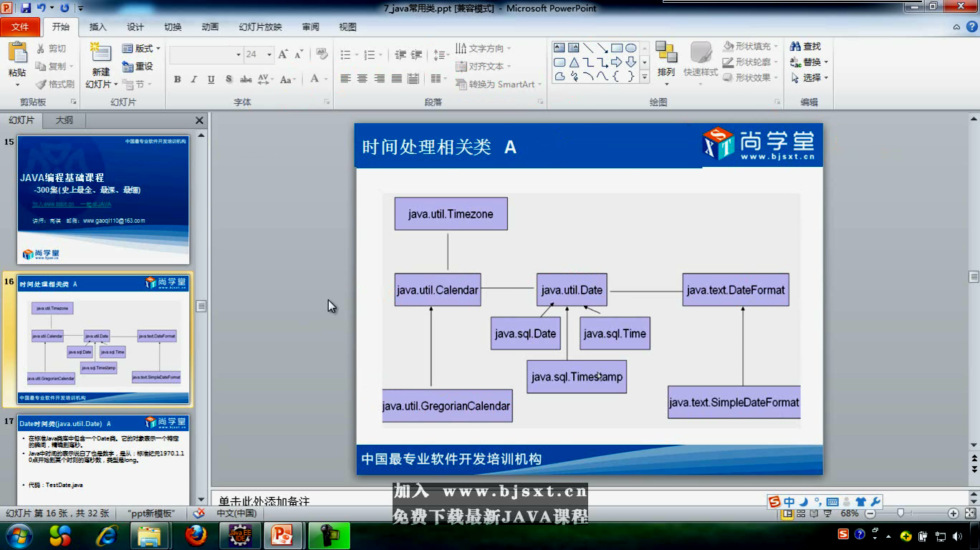Toggle text Shadow formatting

point(229,79)
